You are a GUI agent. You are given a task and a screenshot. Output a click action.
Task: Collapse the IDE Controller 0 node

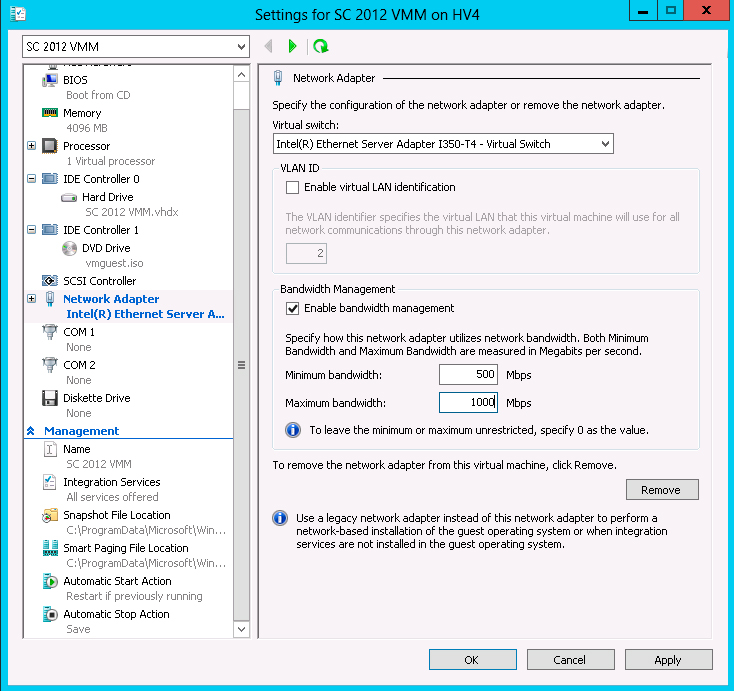point(31,178)
